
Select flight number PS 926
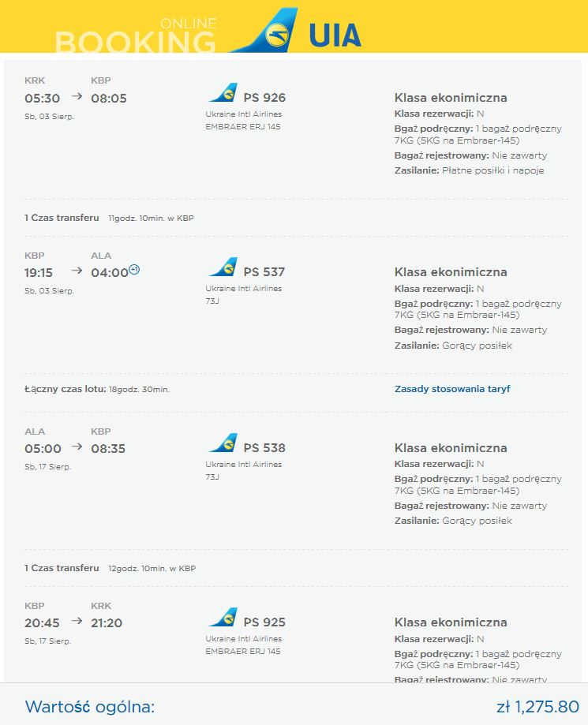click(264, 98)
